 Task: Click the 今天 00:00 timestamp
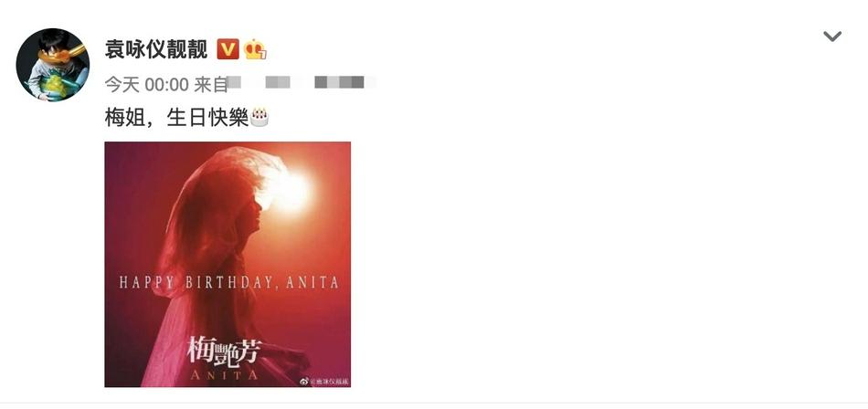[x=147, y=84]
